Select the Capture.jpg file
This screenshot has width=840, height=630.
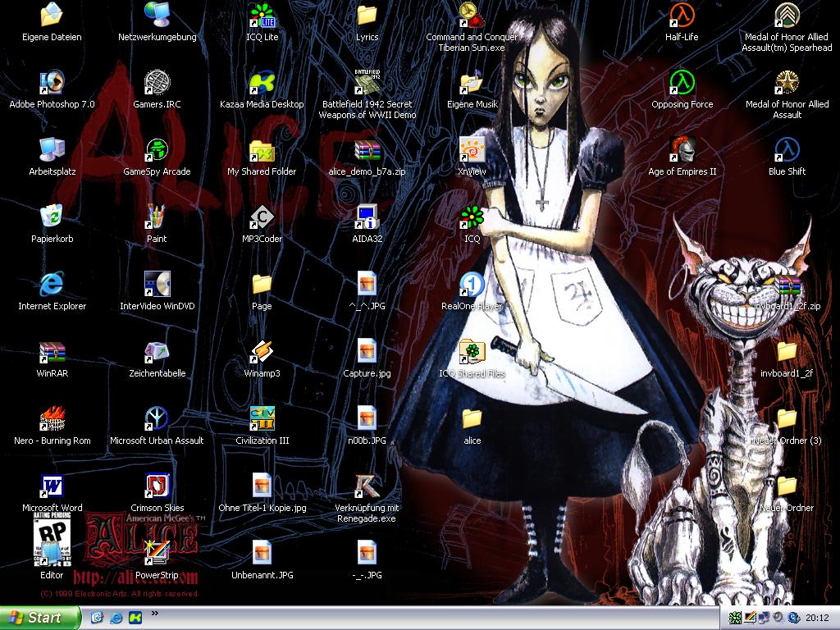point(367,352)
